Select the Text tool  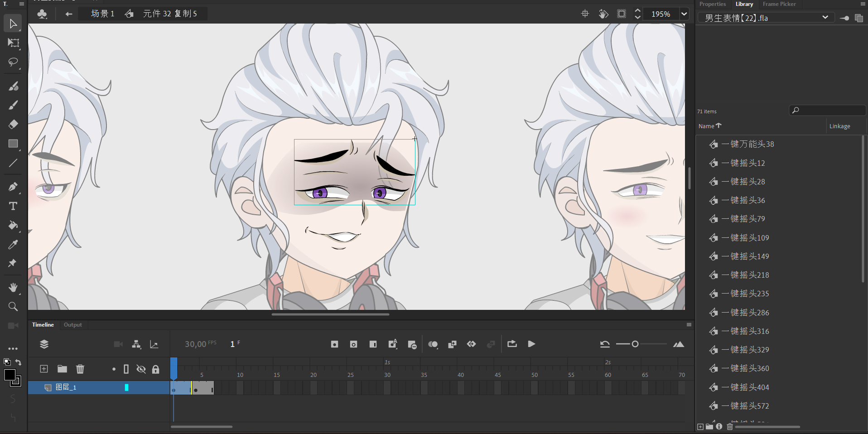13,206
